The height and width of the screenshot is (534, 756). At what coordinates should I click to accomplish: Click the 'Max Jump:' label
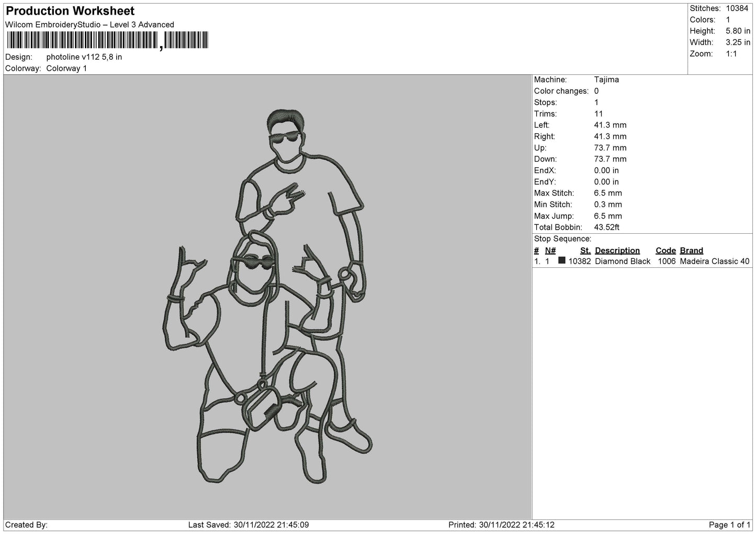[x=554, y=217]
